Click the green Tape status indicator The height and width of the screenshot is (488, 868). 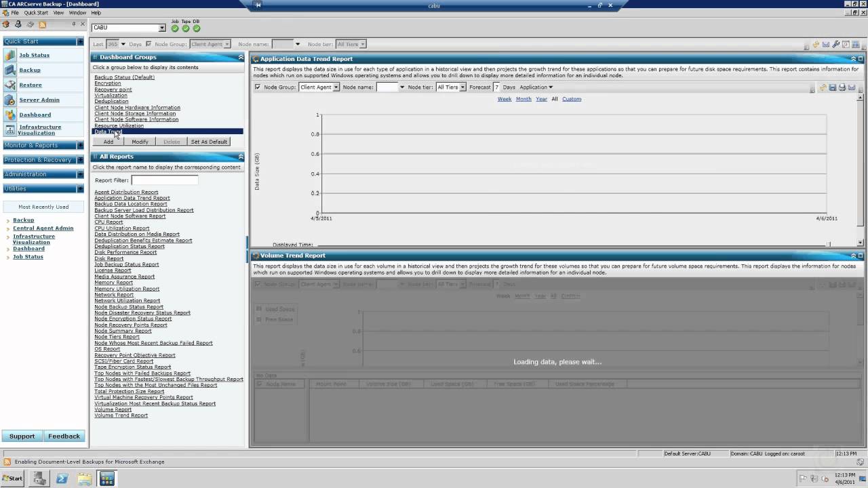pyautogui.click(x=186, y=28)
